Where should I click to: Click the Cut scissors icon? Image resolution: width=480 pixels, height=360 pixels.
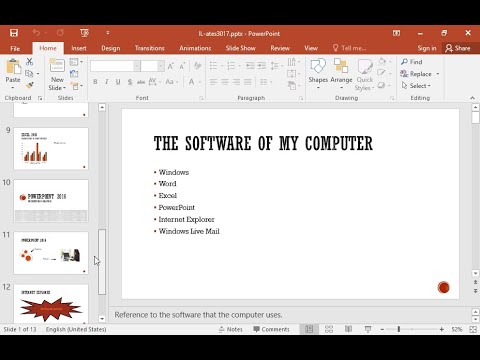tap(30, 62)
